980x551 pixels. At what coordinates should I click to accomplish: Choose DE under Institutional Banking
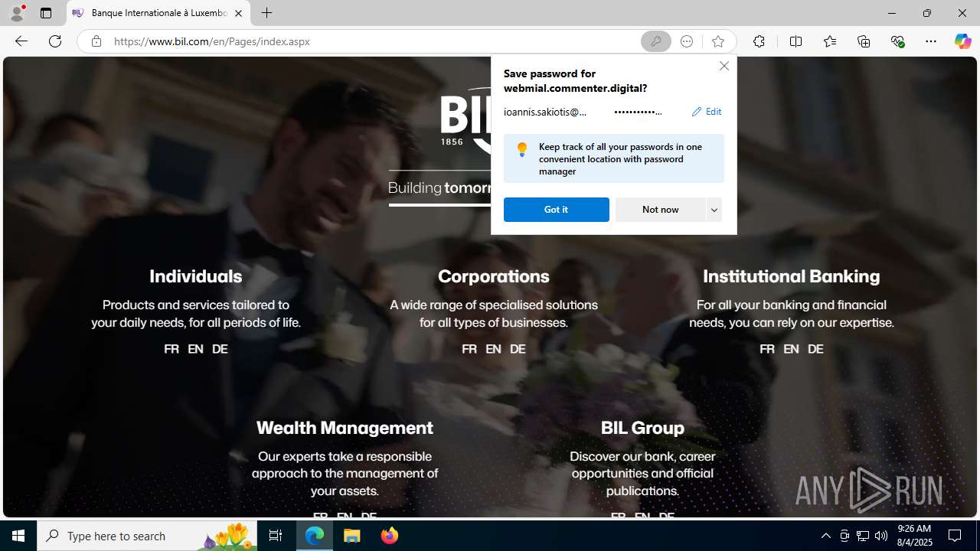[815, 349]
